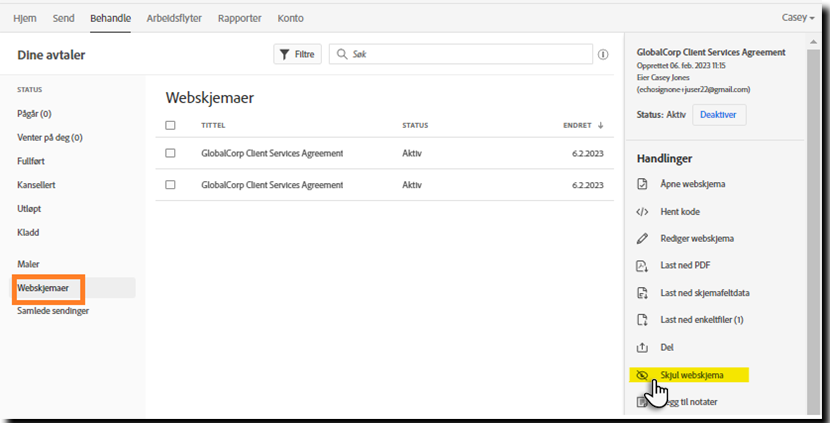830x423 pixels.
Task: Click the Rediger webskjema pencil icon
Action: (642, 239)
